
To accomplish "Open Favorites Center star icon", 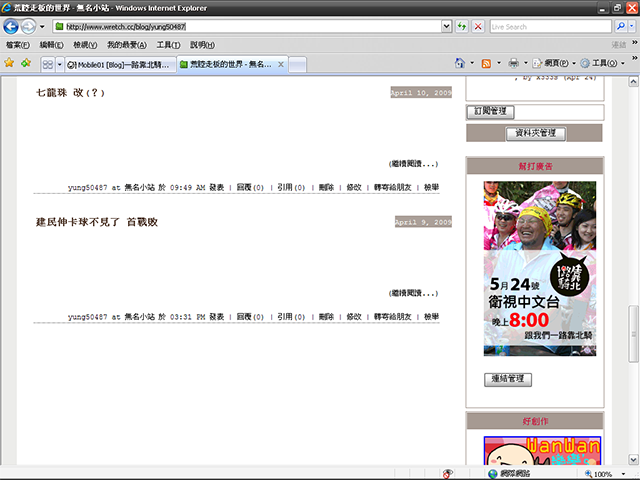I will [9, 63].
